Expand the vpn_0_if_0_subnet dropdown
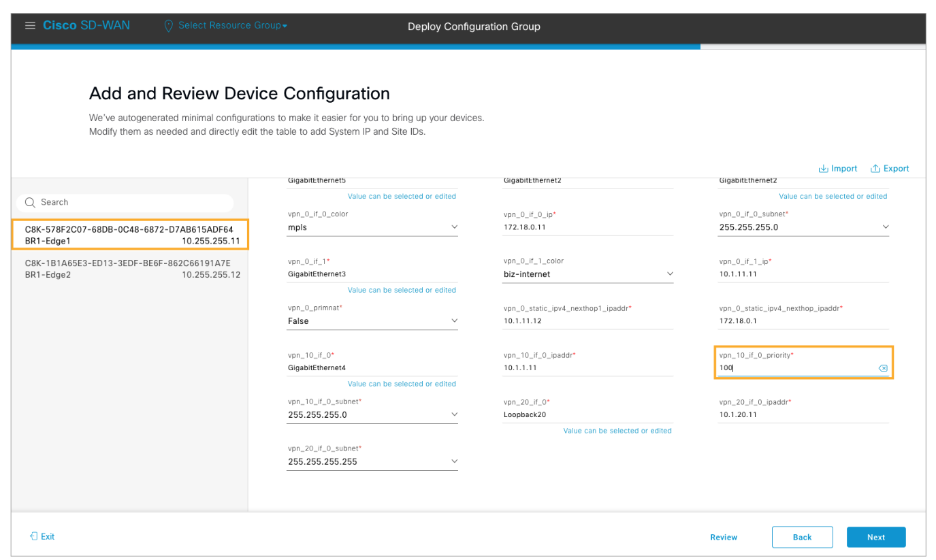The image size is (936, 560). 885,227
